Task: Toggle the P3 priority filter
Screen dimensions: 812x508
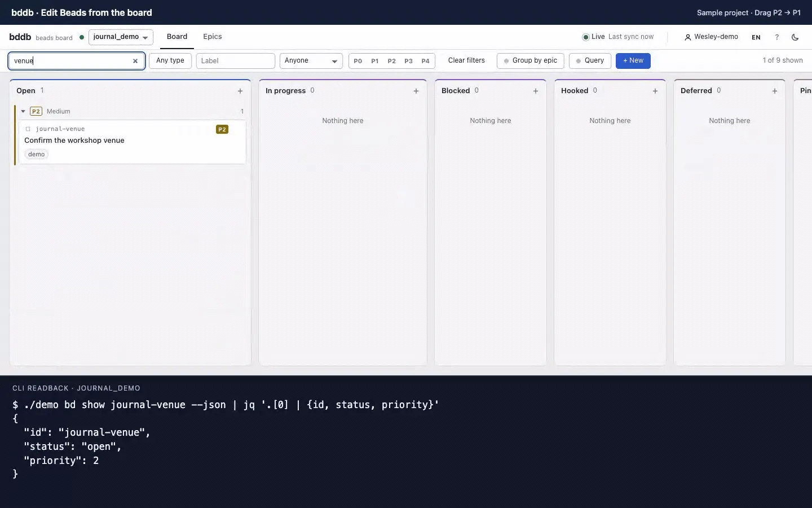Action: (x=409, y=61)
